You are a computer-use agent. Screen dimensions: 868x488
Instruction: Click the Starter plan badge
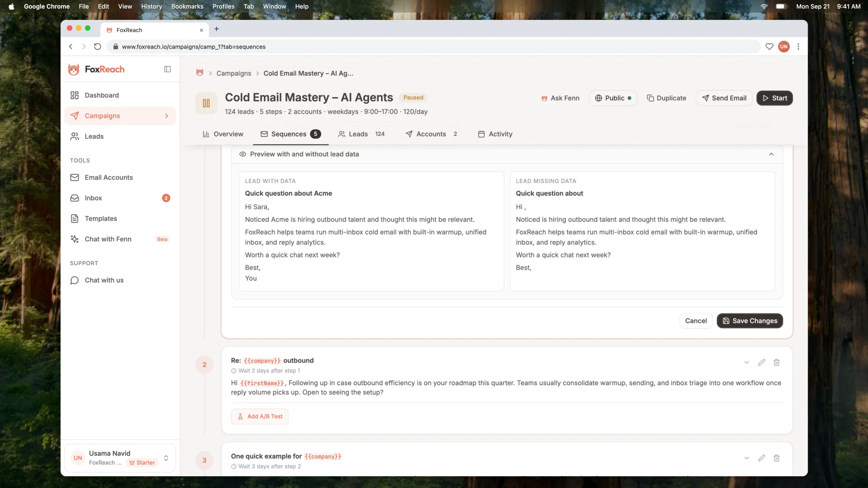pos(142,463)
